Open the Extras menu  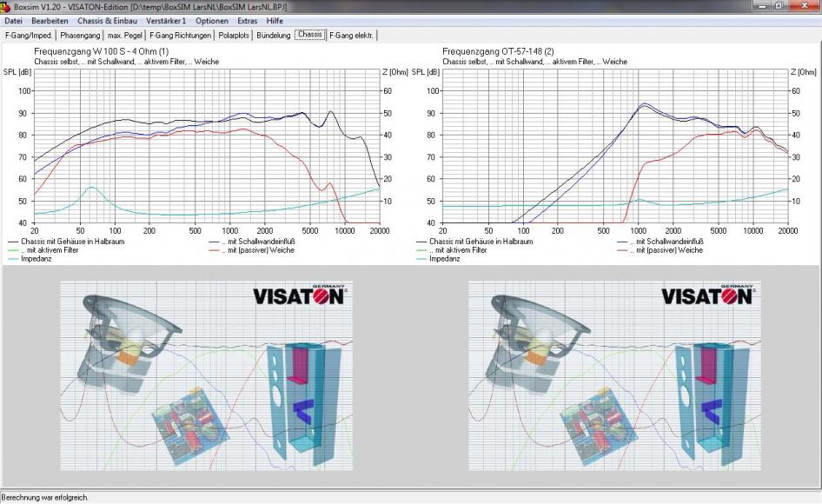click(x=247, y=21)
